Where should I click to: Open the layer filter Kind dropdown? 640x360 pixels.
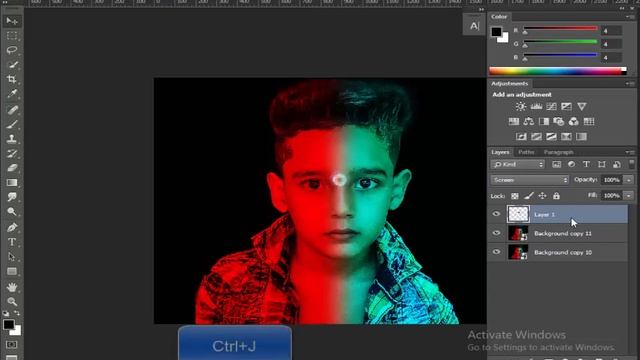[x=518, y=164]
